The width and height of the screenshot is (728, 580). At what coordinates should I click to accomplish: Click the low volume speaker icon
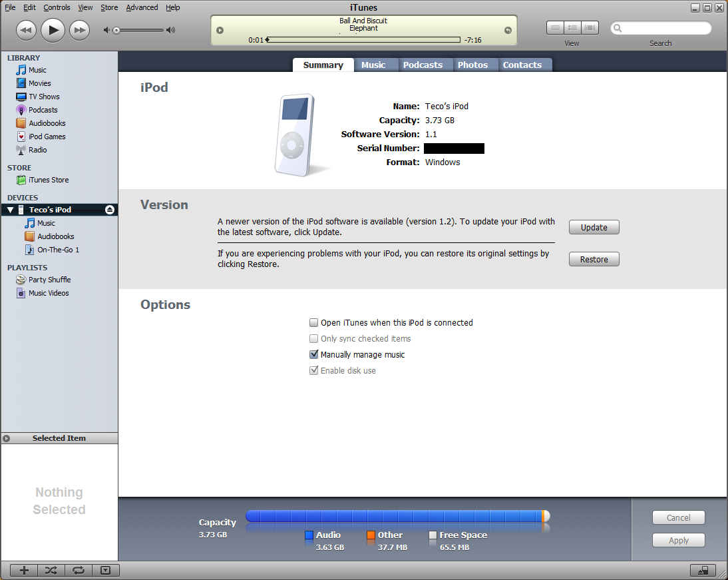click(106, 30)
